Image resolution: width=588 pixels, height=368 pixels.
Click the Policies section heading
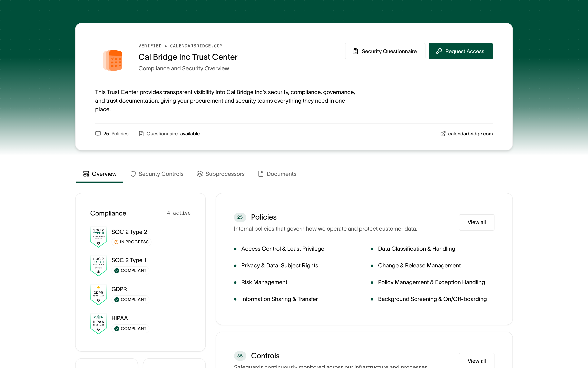(x=264, y=217)
